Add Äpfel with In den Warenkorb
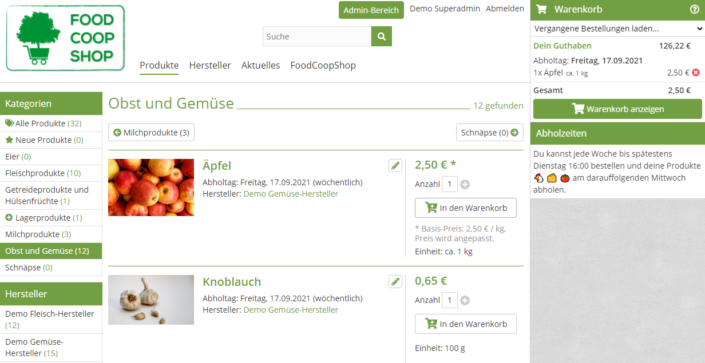 (x=466, y=208)
